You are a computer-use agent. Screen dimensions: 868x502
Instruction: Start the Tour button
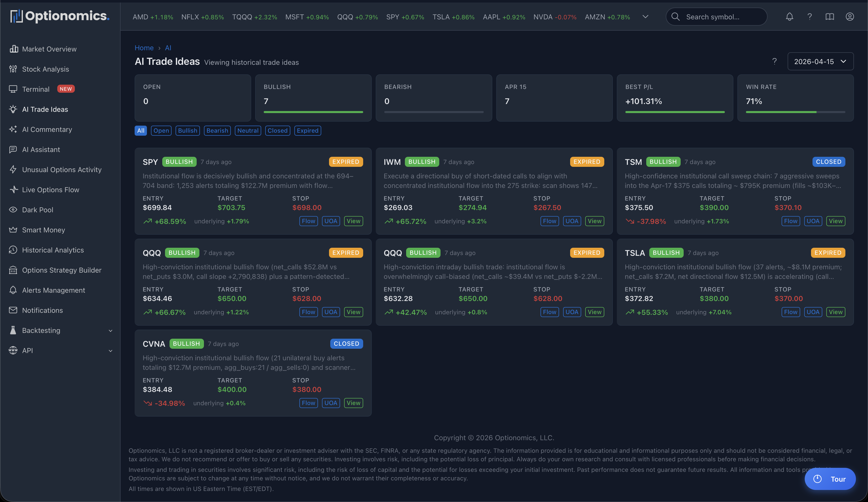830,479
